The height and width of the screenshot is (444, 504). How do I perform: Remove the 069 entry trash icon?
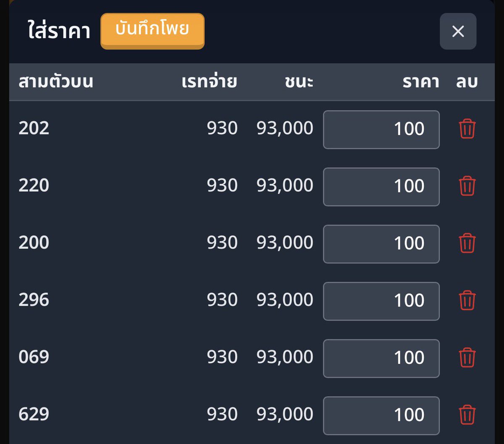pyautogui.click(x=467, y=358)
